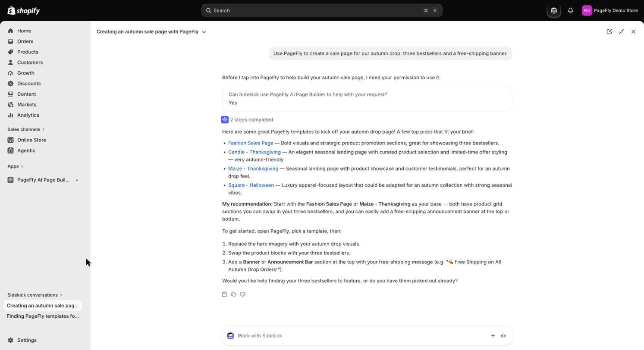
Task: Open Content section
Action: click(x=26, y=94)
